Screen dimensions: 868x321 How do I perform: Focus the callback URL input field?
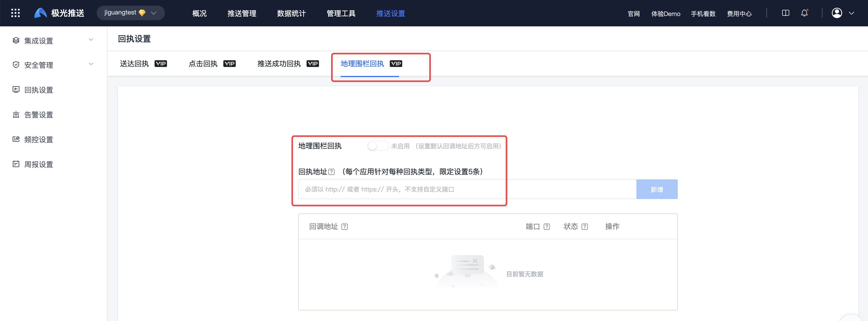pyautogui.click(x=467, y=189)
